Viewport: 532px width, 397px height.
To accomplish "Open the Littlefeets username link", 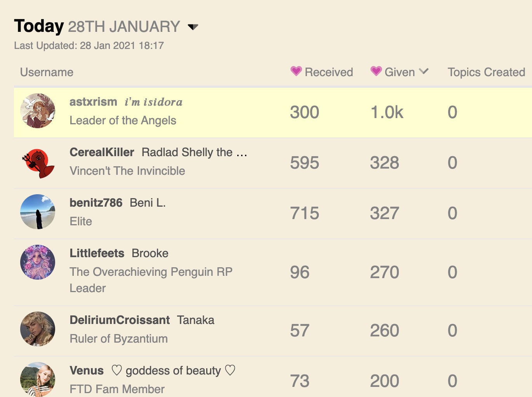I will point(97,253).
